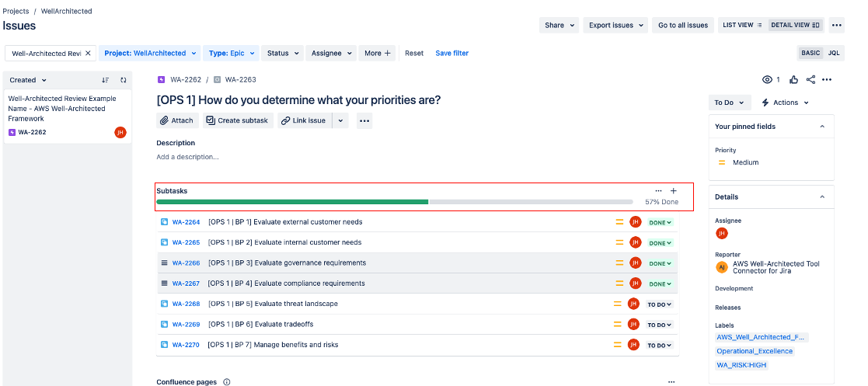This screenshot has height=386, width=868.
Task: Add a subtask with the plus icon
Action: pos(673,190)
